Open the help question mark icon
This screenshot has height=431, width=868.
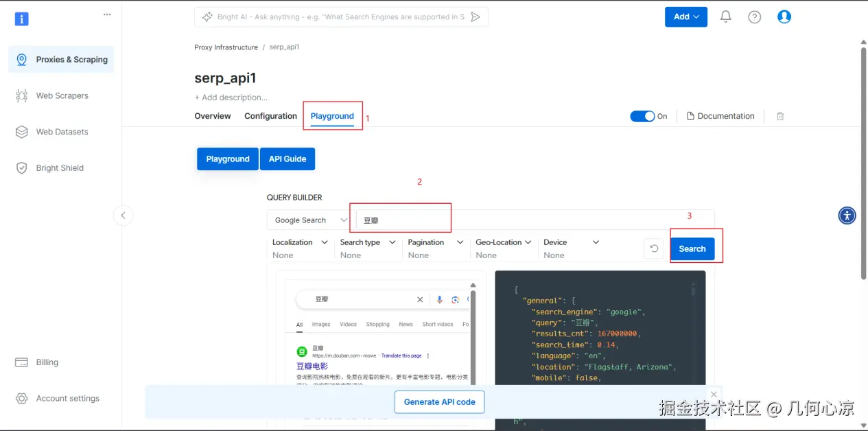point(755,17)
